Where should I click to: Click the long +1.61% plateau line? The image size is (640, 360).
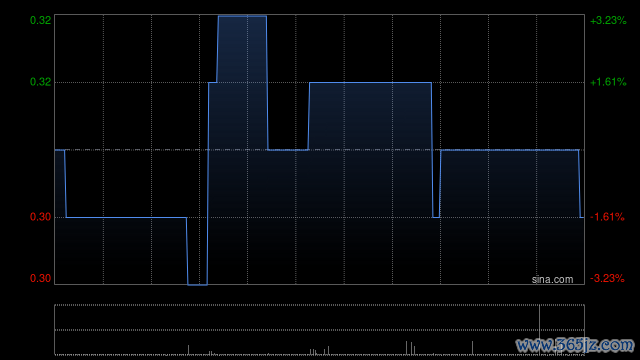(x=370, y=82)
